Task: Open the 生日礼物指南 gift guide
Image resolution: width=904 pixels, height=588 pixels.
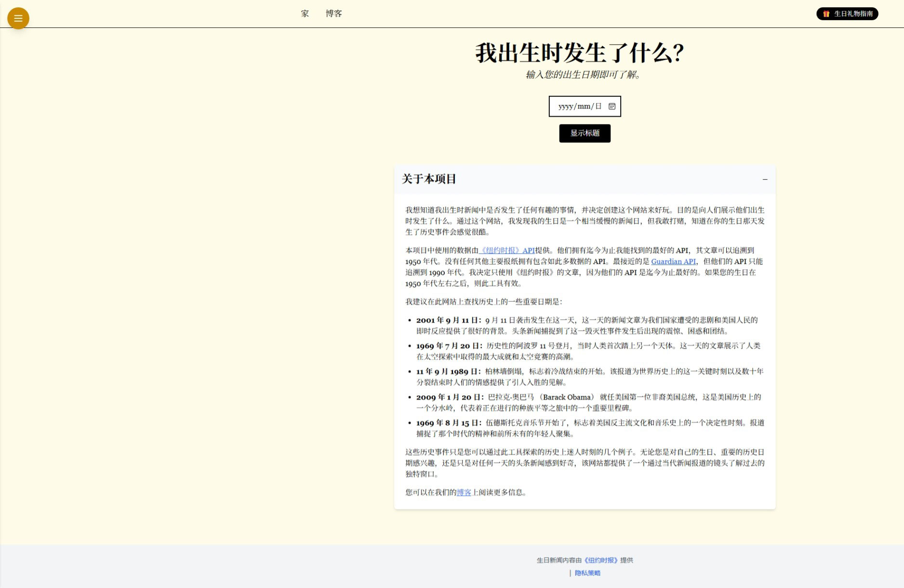Action: point(847,14)
